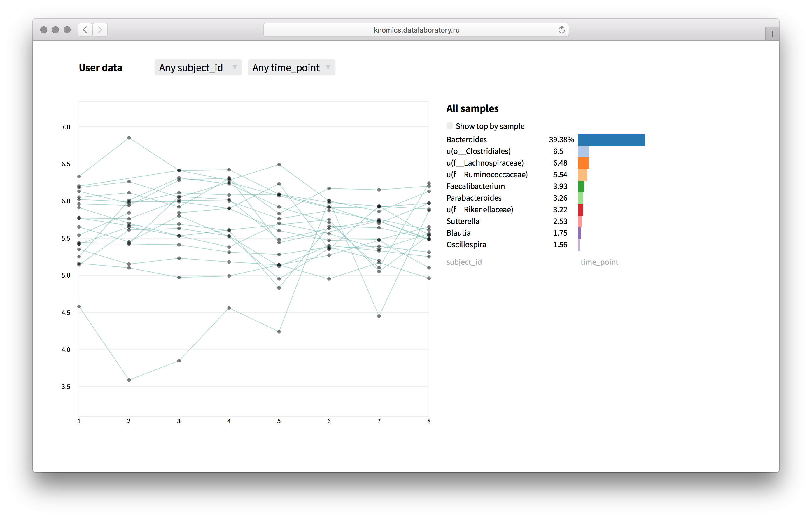Click the u(f__Lachnospiraceae) orange bar
Image resolution: width=812 pixels, height=519 pixels.
[583, 163]
